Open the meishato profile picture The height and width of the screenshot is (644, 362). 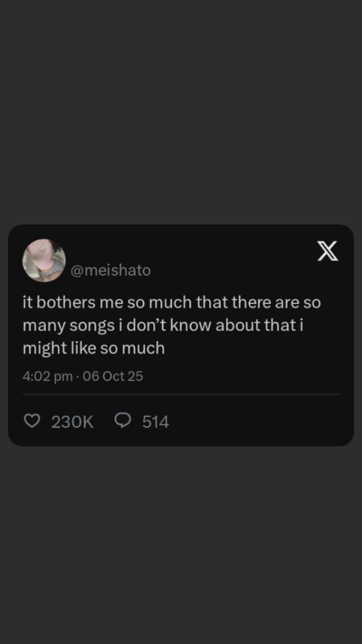(44, 261)
